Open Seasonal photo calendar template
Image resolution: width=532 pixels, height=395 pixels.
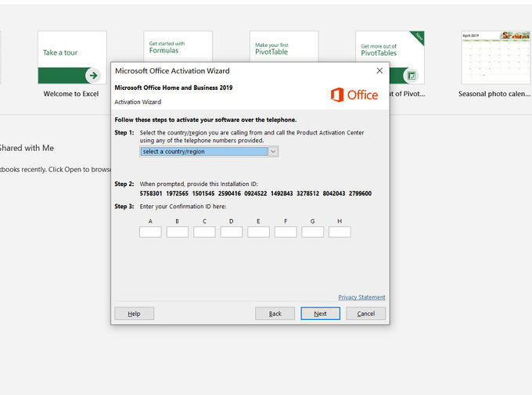(495, 57)
